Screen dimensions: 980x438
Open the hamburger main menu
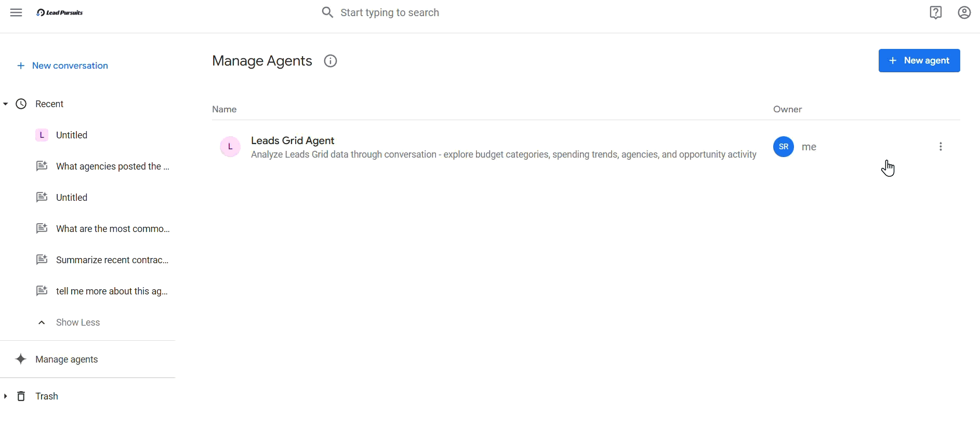[16, 12]
